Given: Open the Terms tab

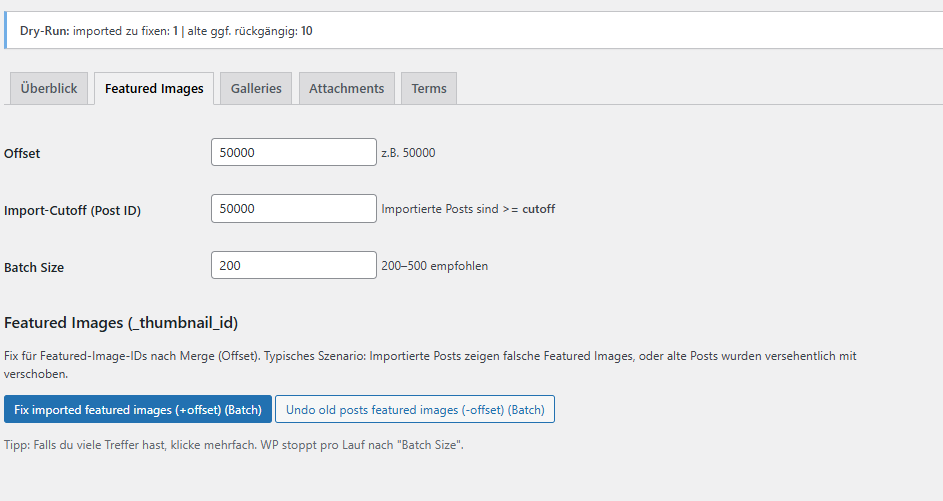Looking at the screenshot, I should 429,88.
